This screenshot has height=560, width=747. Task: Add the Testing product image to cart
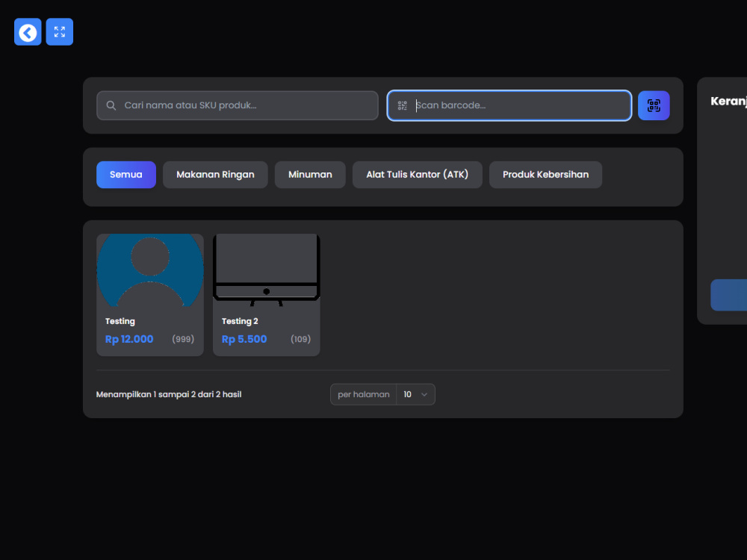(150, 270)
